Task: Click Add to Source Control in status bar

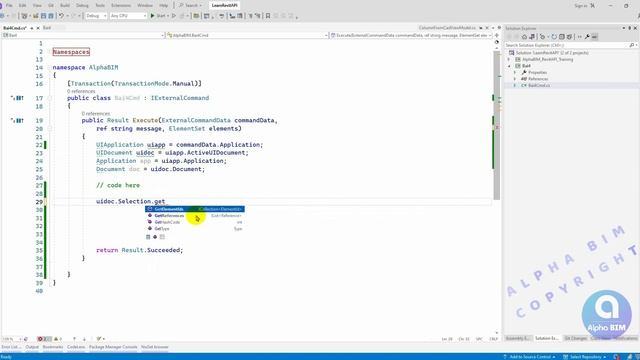Action: pos(529,357)
